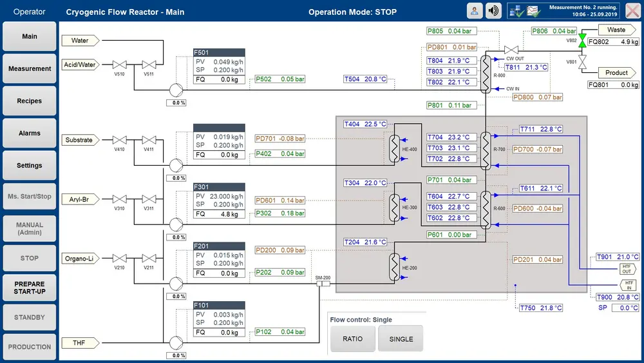
Task: Click the Acid/Water pump symbol
Action: 176,90
